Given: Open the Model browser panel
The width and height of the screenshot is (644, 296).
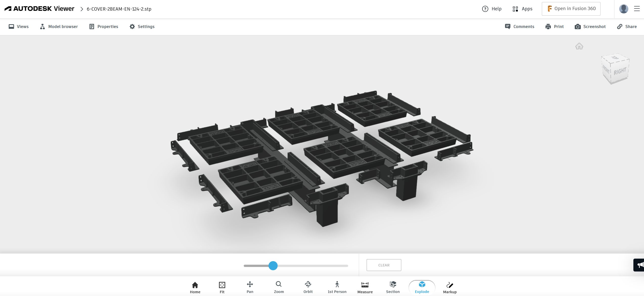Looking at the screenshot, I should point(59,27).
